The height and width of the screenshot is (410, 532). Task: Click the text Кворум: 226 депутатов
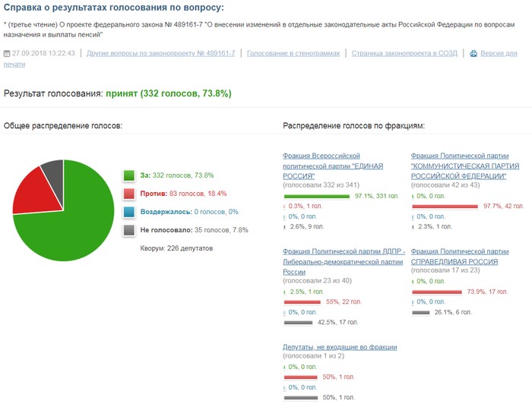click(176, 248)
